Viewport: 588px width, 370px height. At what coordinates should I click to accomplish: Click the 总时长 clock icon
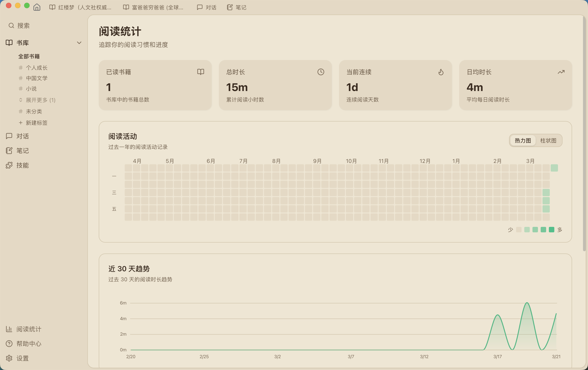[x=321, y=72]
